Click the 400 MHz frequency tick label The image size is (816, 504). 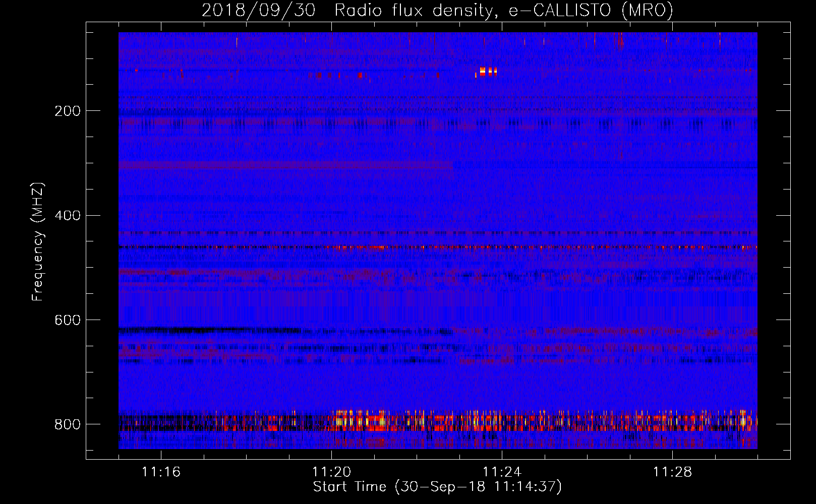pyautogui.click(x=68, y=216)
